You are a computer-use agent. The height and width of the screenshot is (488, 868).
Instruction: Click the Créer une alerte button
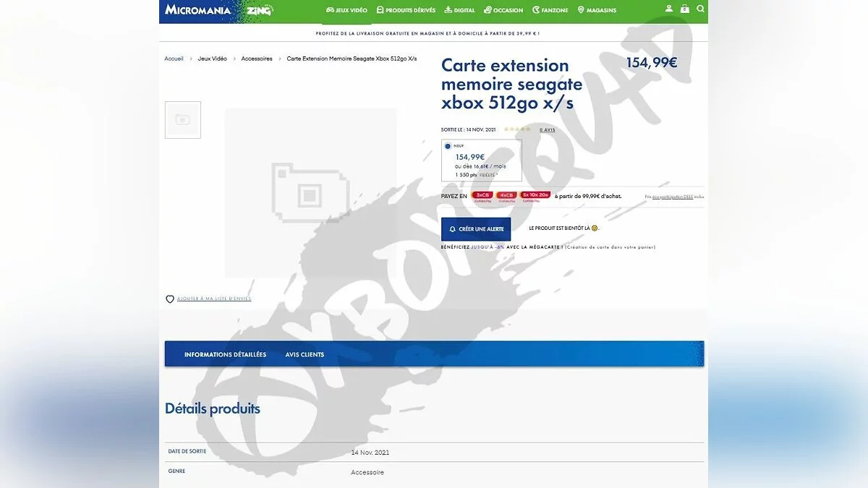(476, 229)
